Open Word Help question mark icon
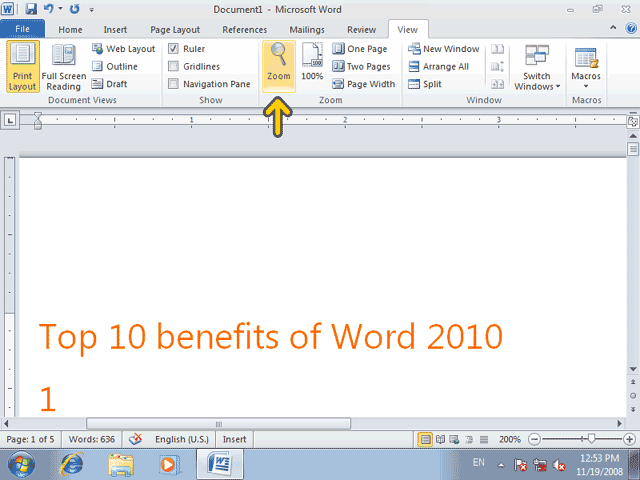 click(631, 28)
